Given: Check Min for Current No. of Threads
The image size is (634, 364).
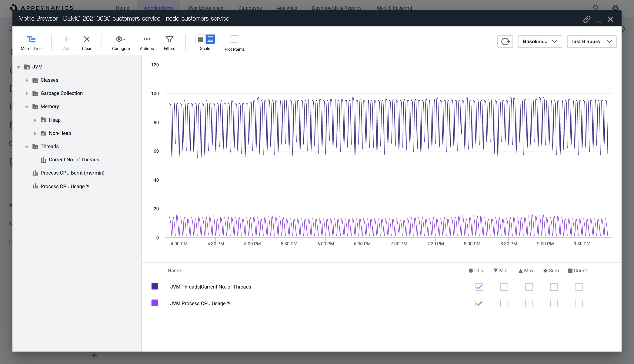Looking at the screenshot, I should click(x=504, y=287).
